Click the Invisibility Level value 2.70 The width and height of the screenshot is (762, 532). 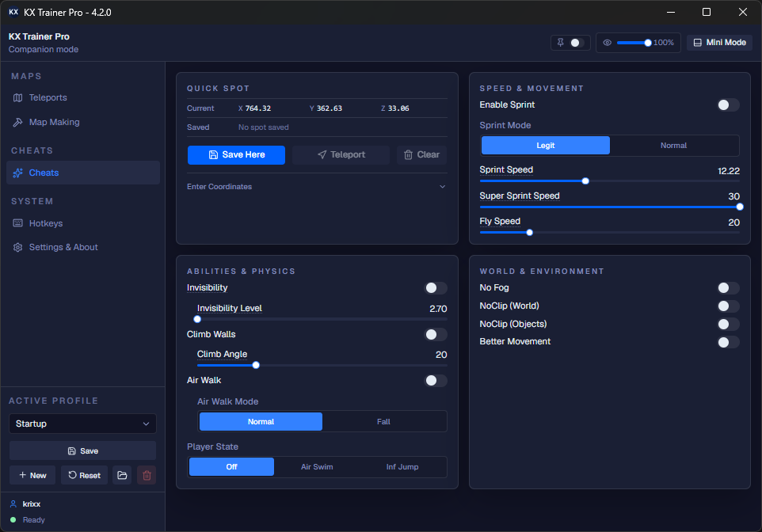(x=438, y=309)
